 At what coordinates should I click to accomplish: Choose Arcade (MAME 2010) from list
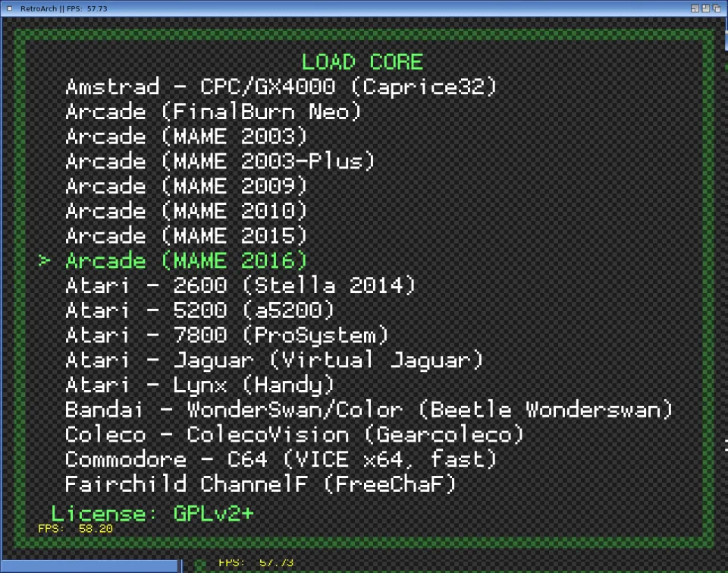(x=186, y=210)
